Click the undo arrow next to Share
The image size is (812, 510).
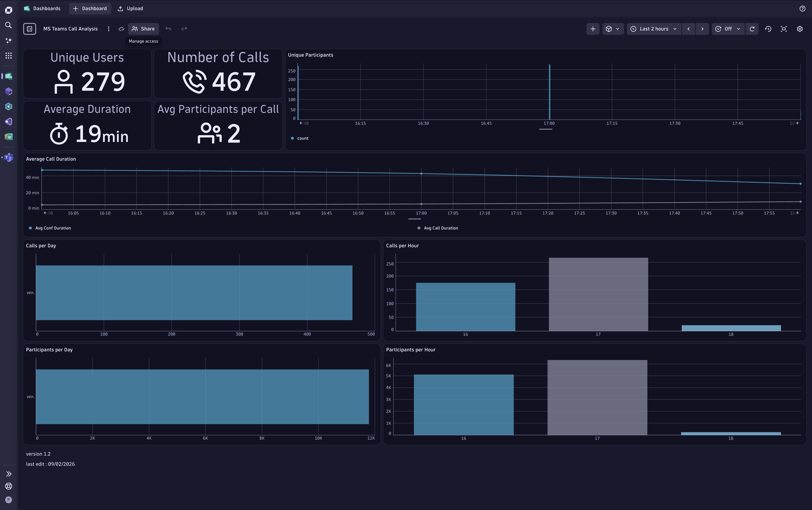pos(168,29)
